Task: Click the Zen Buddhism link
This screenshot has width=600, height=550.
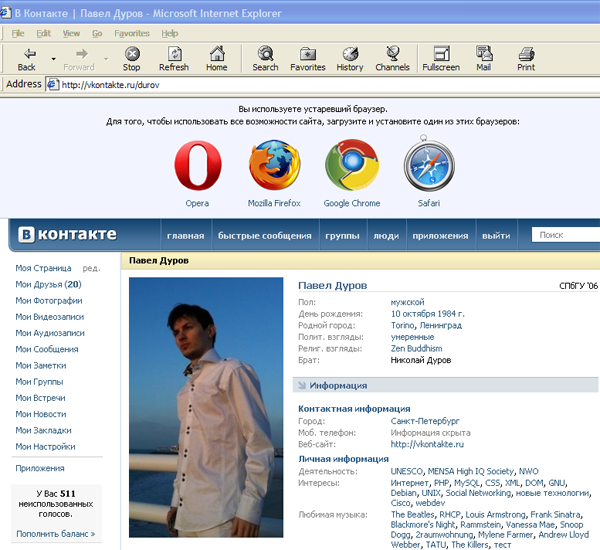Action: [416, 348]
